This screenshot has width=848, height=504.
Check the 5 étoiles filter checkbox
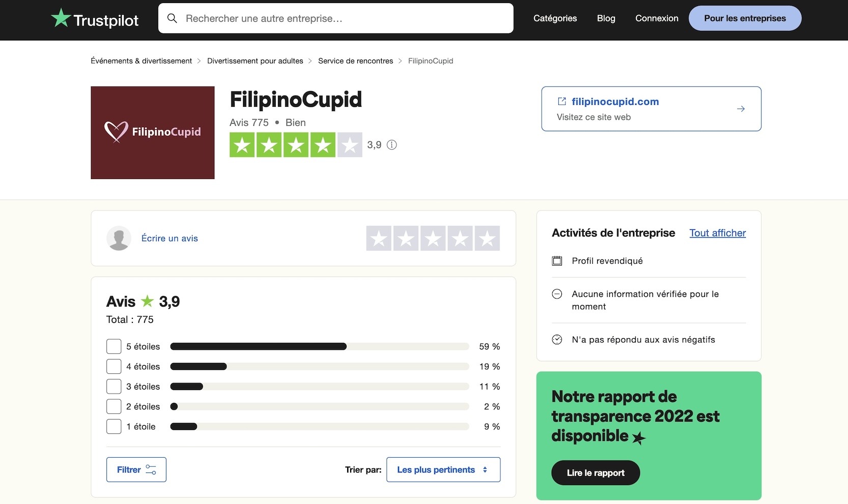114,346
